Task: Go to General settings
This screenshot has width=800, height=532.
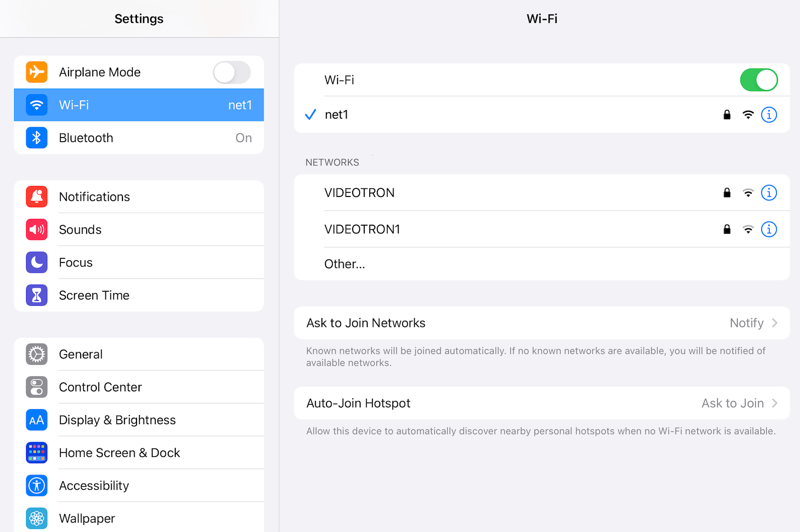Action: 139,354
